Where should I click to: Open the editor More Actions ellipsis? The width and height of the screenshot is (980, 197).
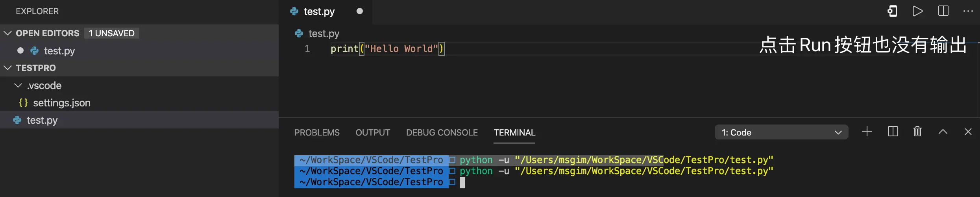point(968,11)
